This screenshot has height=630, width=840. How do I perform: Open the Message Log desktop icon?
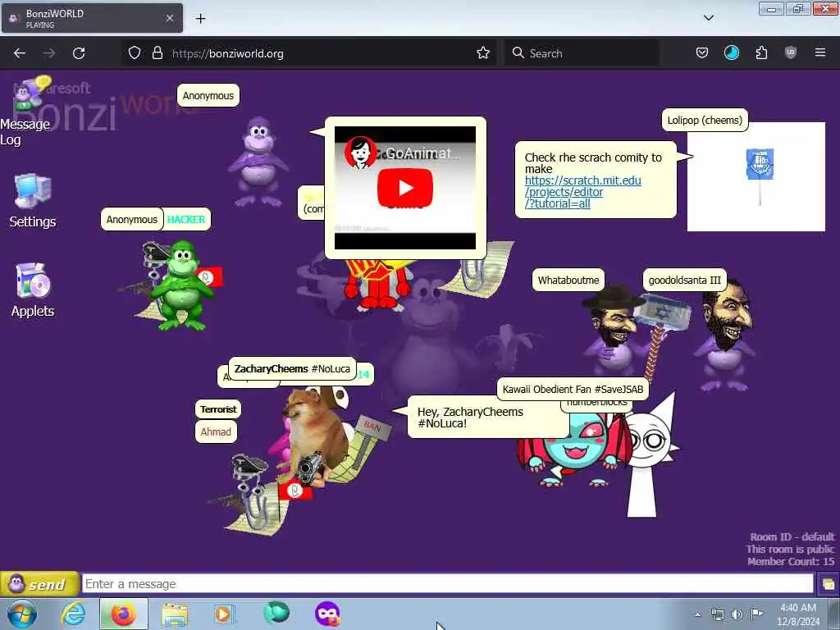[x=25, y=111]
